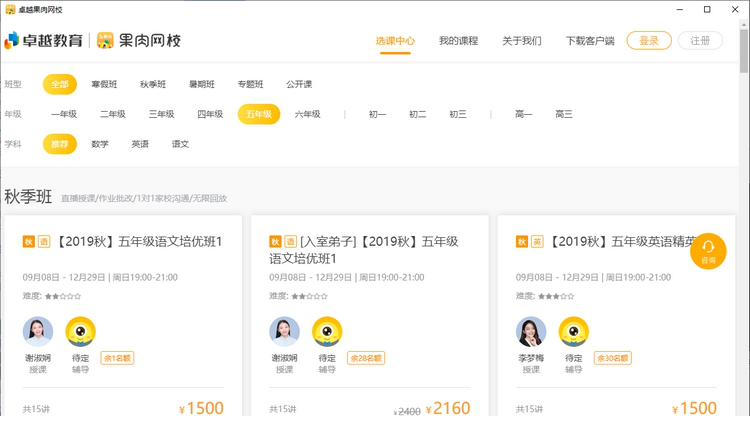Screen dimensions: 750x432
Task: Filter by 专题班 class type
Action: point(251,84)
